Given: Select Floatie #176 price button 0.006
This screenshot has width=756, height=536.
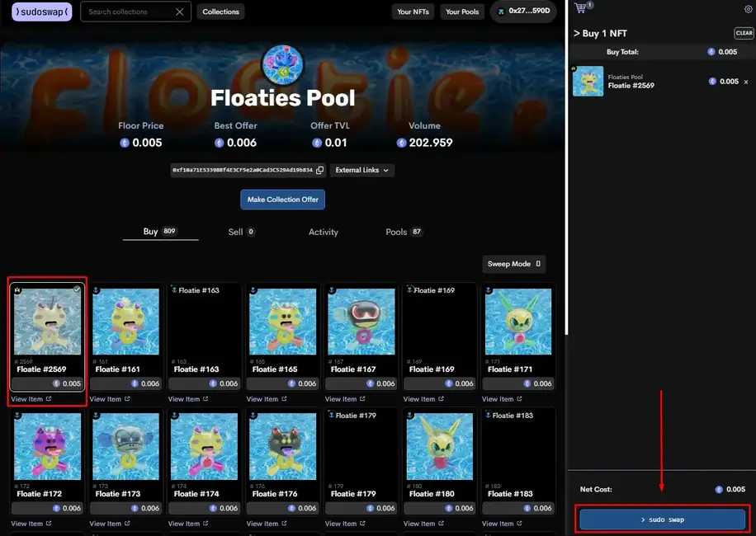Looking at the screenshot, I should (x=283, y=508).
